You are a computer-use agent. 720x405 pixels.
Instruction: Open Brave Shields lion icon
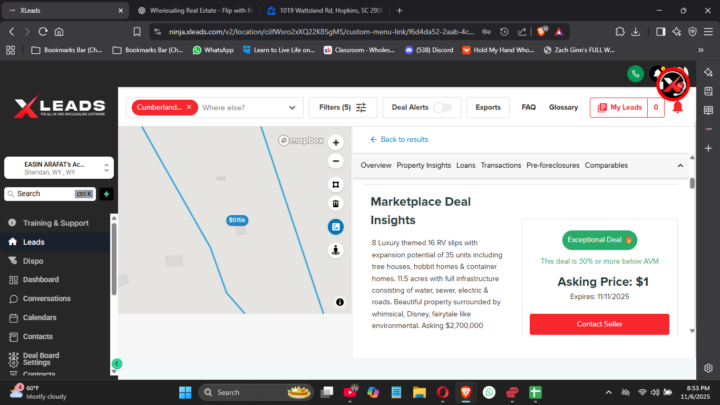click(542, 32)
